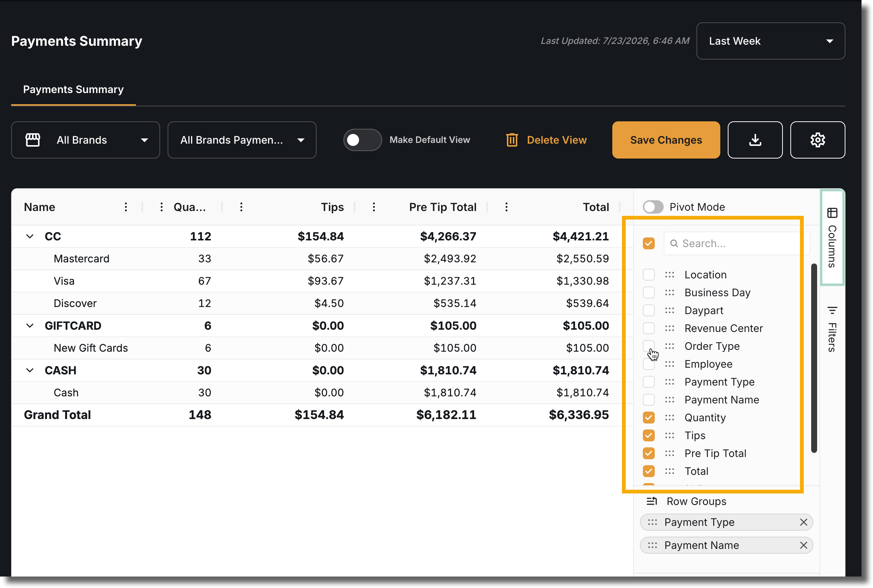
Task: Open settings with the gear icon
Action: pos(818,140)
